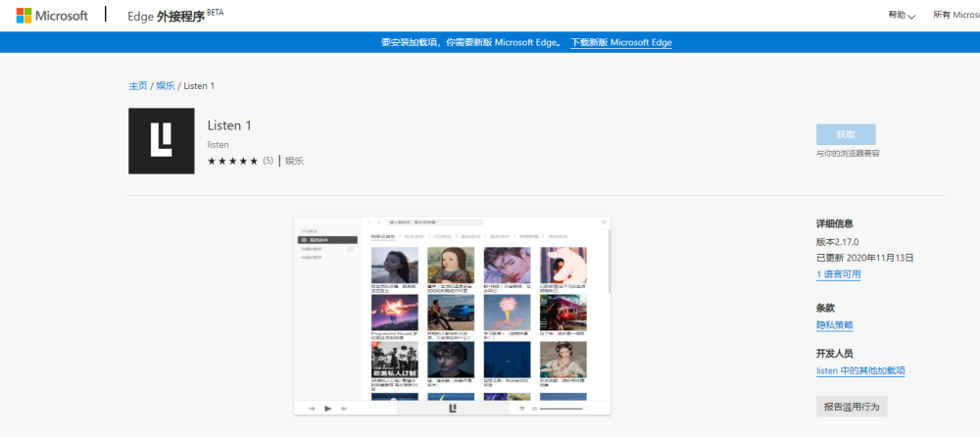The image size is (980, 437).
Task: Click the publisher name listen
Action: (x=219, y=144)
